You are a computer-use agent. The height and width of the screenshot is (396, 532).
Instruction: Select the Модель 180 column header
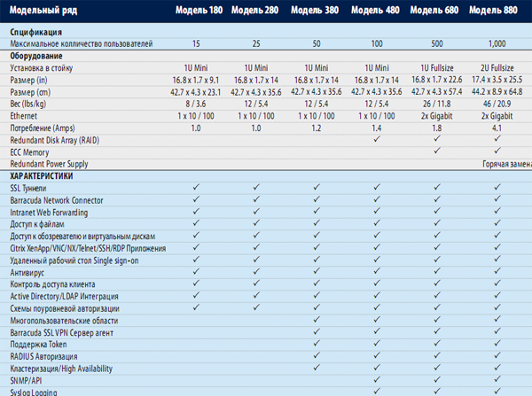(x=199, y=10)
